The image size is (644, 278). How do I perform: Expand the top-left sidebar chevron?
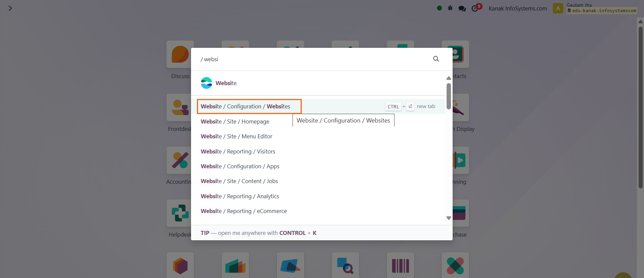tap(10, 8)
